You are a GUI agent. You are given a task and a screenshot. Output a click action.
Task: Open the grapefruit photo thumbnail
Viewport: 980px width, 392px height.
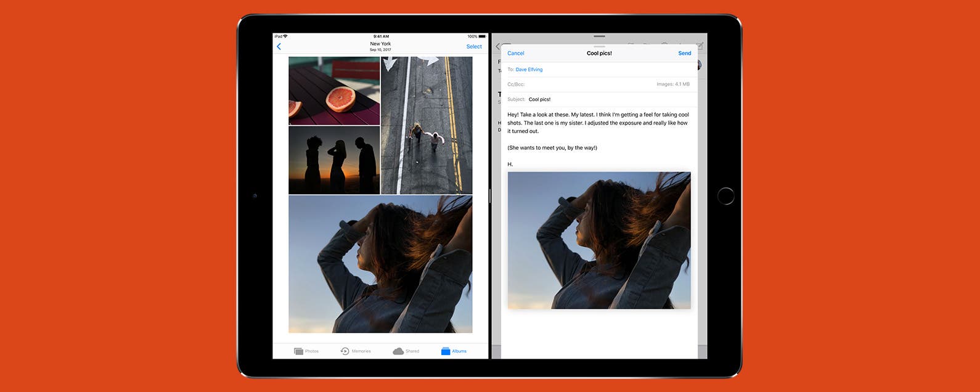coord(334,91)
